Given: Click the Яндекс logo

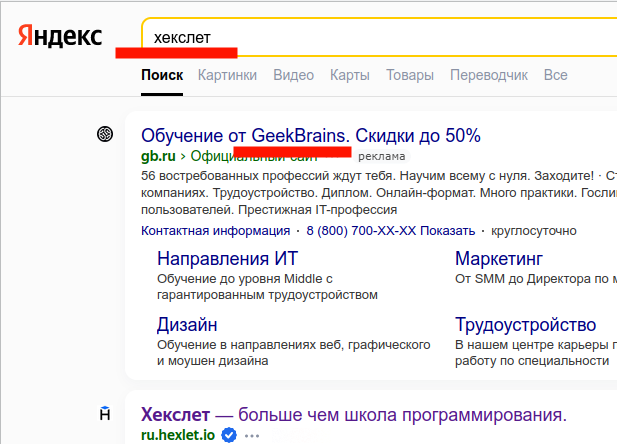Looking at the screenshot, I should point(60,36).
